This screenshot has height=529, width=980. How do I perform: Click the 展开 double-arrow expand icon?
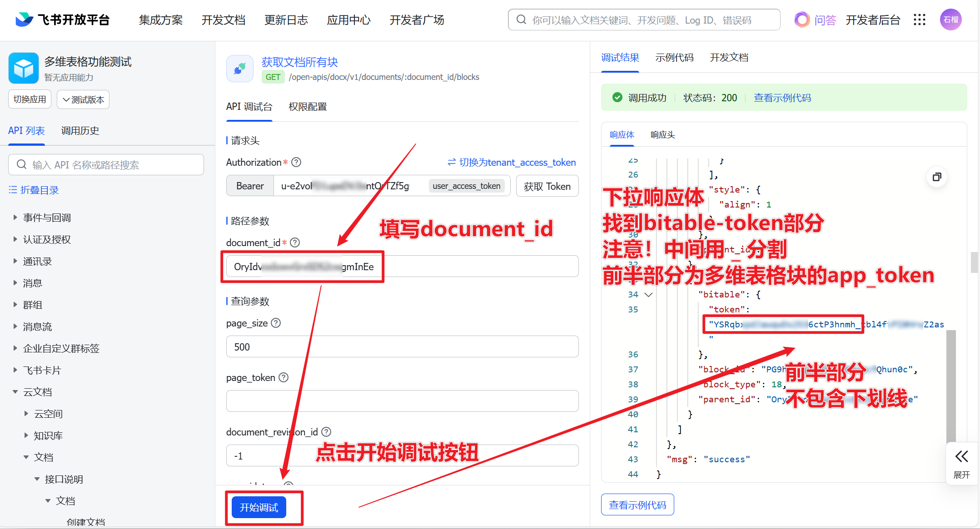[961, 457]
